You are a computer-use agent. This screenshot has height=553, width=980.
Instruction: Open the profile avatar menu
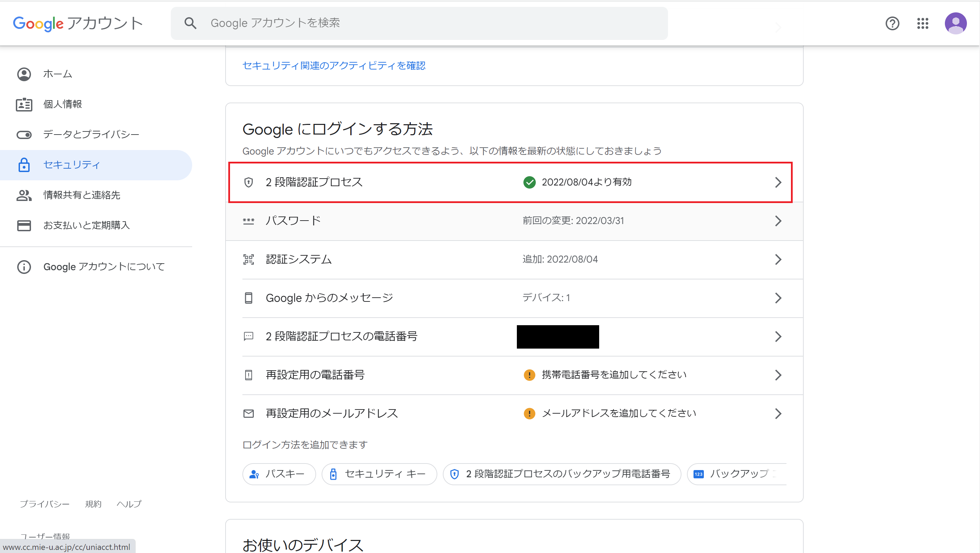pos(956,23)
